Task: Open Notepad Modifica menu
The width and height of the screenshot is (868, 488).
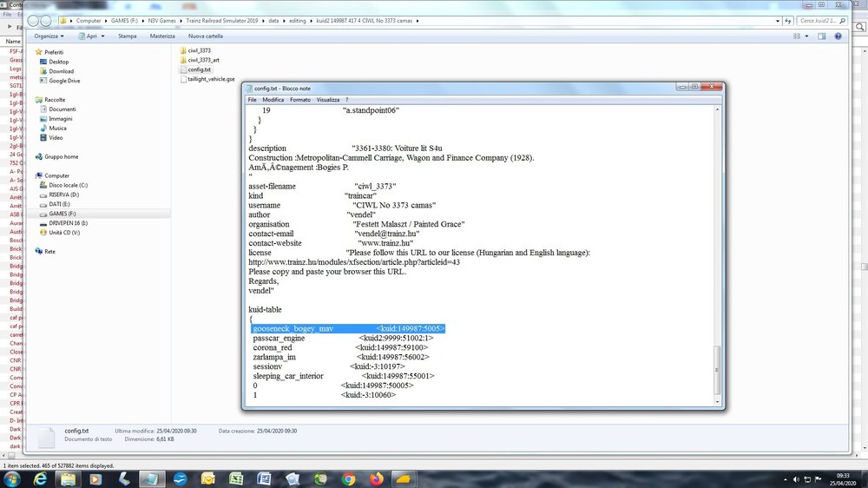Action: pos(273,100)
